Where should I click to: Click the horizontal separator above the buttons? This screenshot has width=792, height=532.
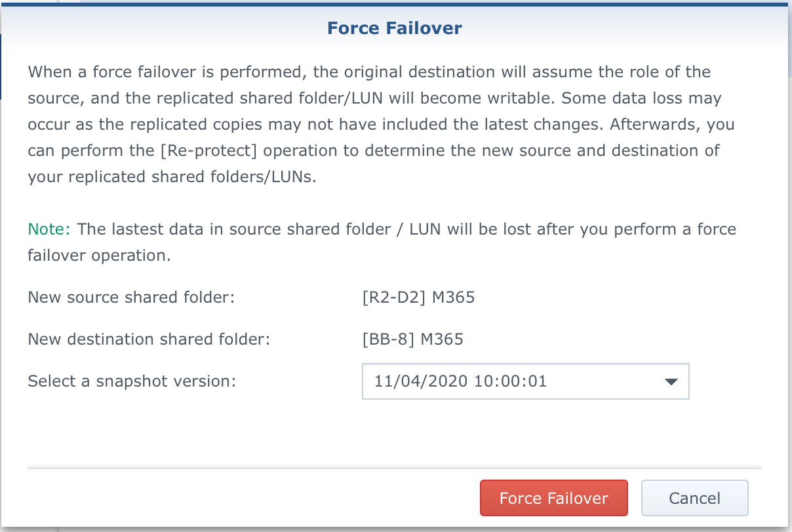click(x=395, y=468)
